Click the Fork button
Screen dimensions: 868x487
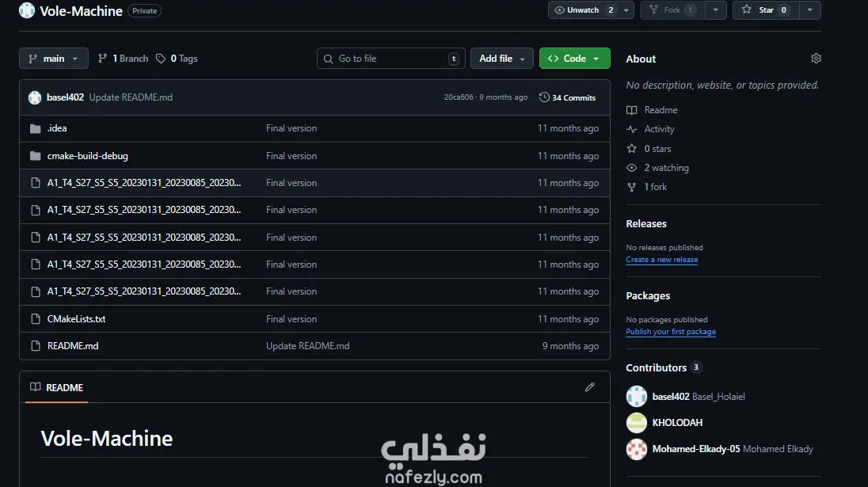(x=672, y=10)
